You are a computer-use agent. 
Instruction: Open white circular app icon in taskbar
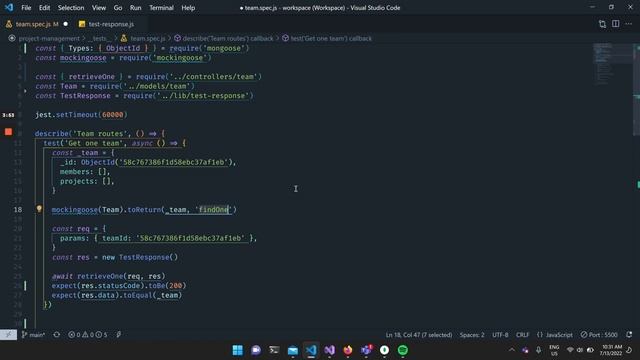pos(384,350)
